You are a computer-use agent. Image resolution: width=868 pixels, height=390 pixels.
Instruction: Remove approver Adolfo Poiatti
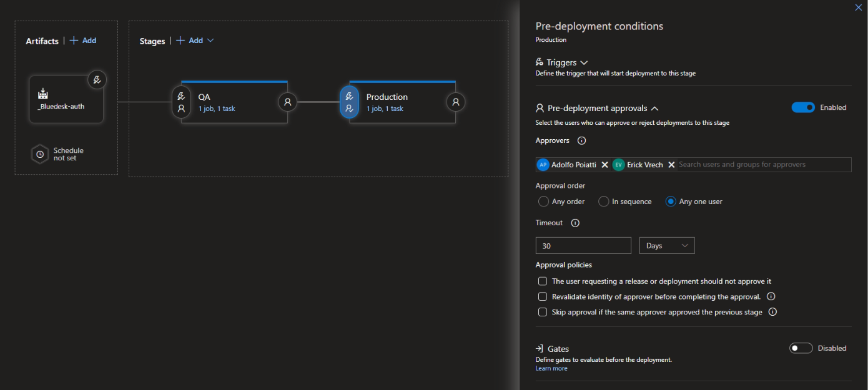604,165
